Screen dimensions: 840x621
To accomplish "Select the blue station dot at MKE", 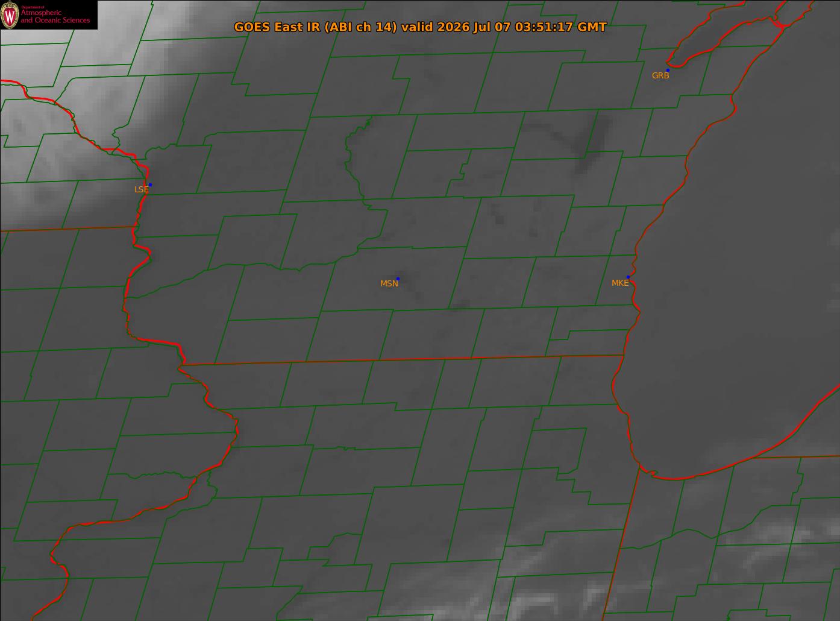I will pyautogui.click(x=628, y=277).
